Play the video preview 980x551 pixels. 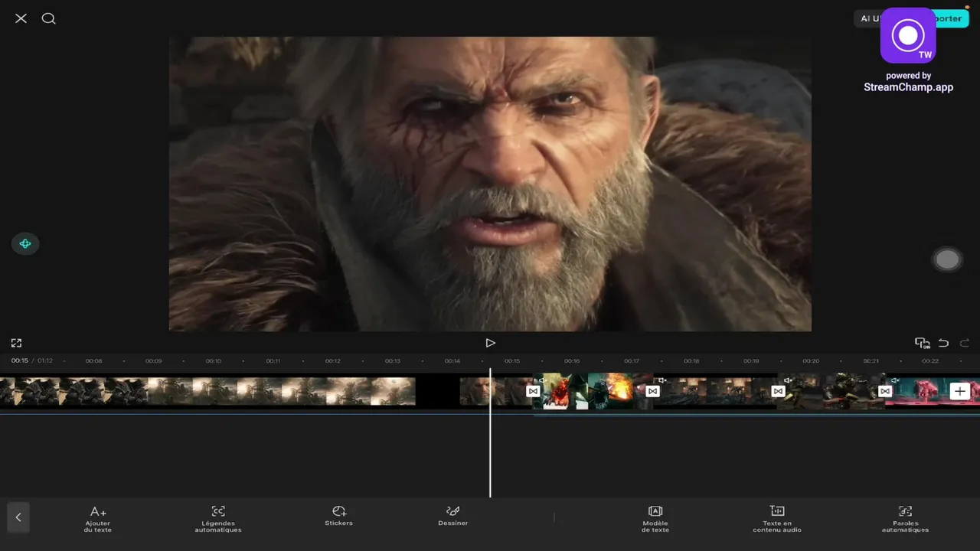(491, 343)
